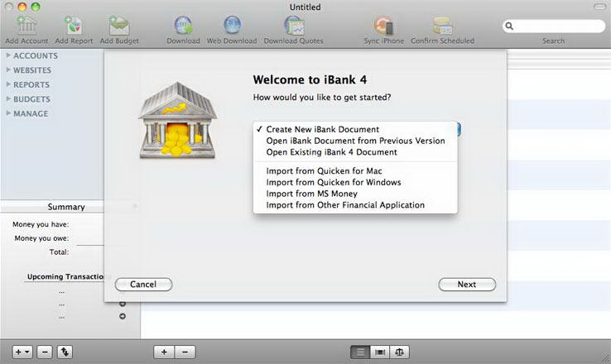The image size is (611, 364).
Task: Click the Add Account toolbar icon
Action: (26, 26)
